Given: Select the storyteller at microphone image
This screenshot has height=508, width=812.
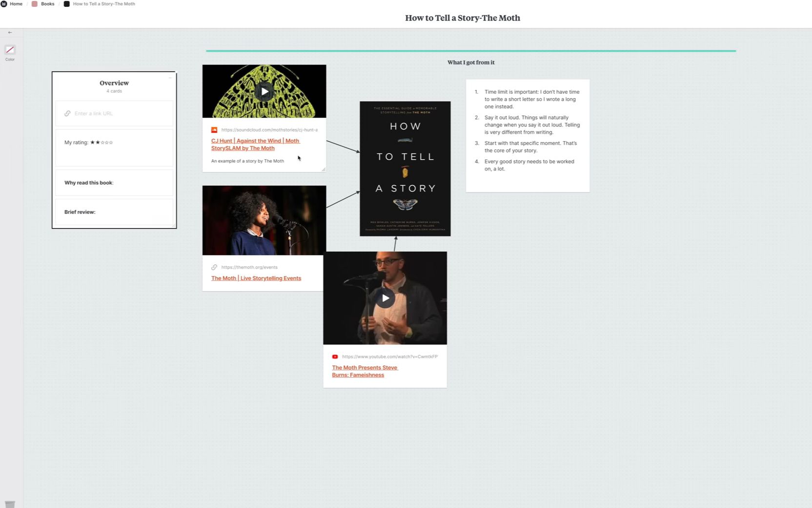Looking at the screenshot, I should 264,220.
